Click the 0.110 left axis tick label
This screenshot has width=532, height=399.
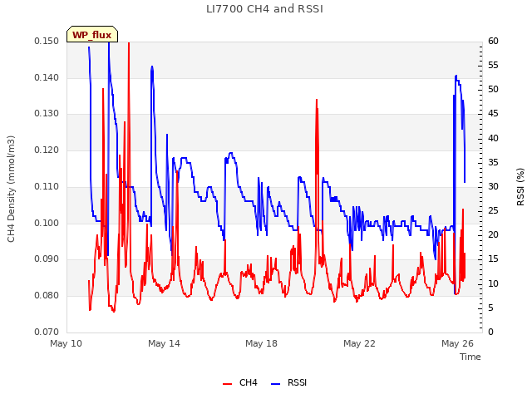(x=47, y=186)
